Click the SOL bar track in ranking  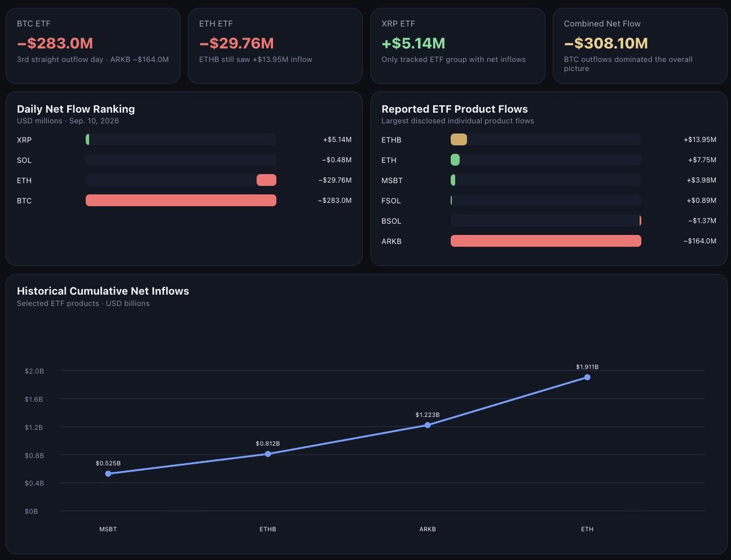181,160
